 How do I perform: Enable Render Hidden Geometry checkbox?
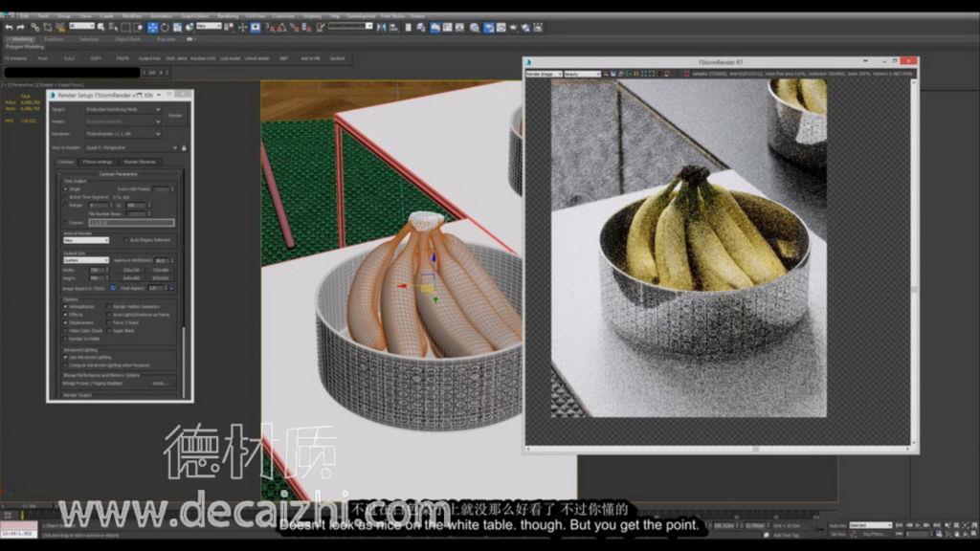click(x=109, y=307)
